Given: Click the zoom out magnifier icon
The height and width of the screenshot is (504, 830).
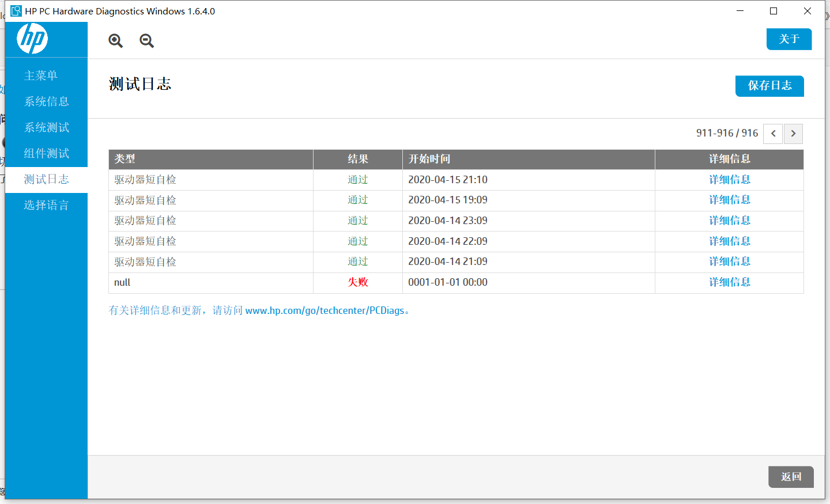Looking at the screenshot, I should (147, 40).
